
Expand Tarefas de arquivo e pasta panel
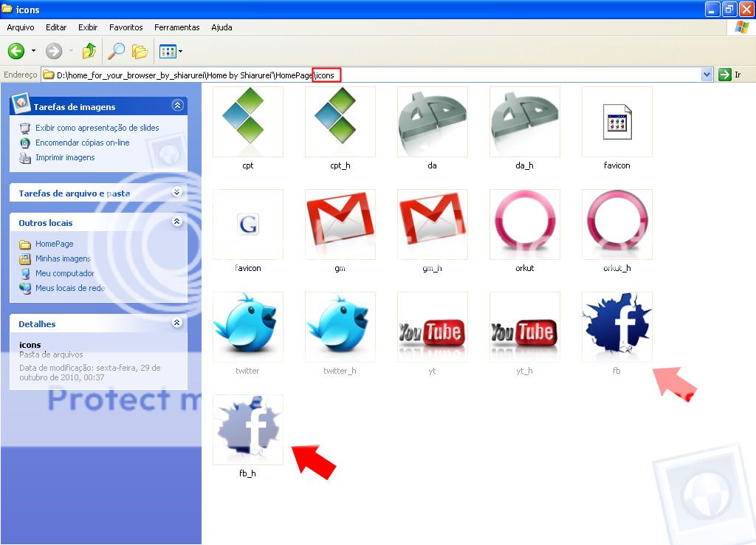176,192
